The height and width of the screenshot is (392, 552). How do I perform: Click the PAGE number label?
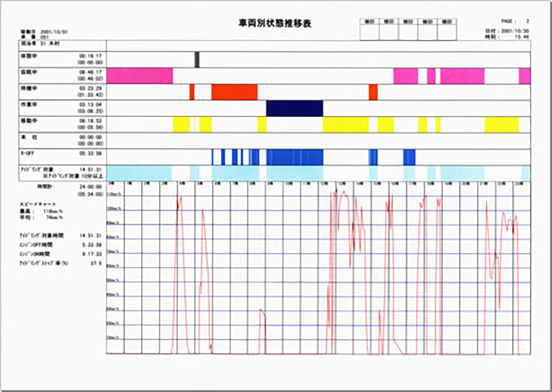coord(514,22)
